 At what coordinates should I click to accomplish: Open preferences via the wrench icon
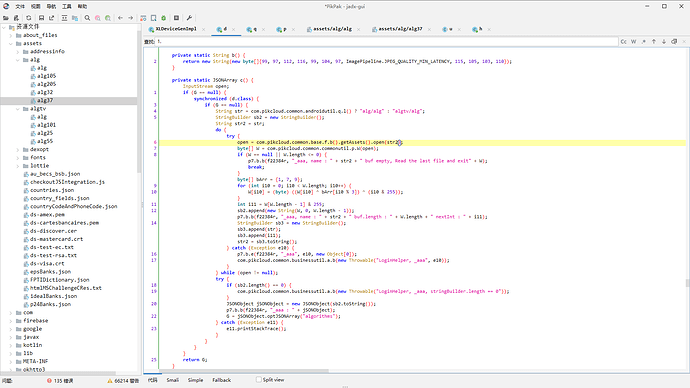click(x=189, y=18)
